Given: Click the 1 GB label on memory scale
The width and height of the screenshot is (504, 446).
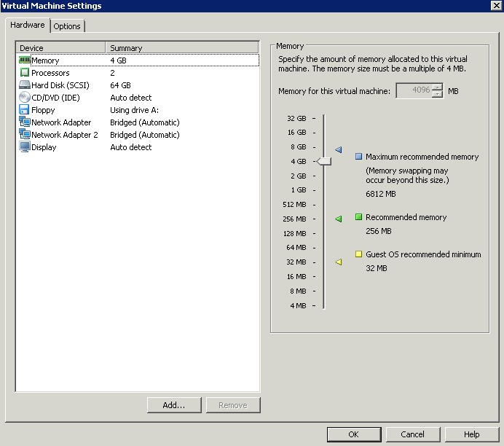Looking at the screenshot, I should (x=299, y=189).
